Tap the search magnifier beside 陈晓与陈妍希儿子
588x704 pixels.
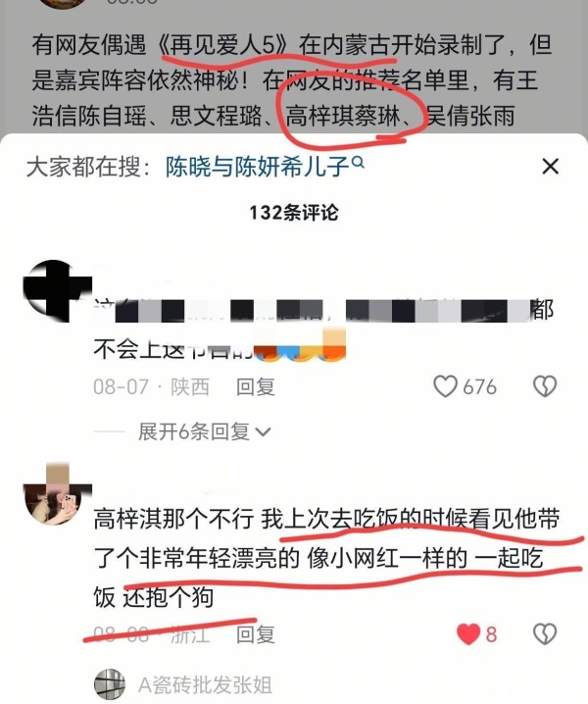point(358,162)
